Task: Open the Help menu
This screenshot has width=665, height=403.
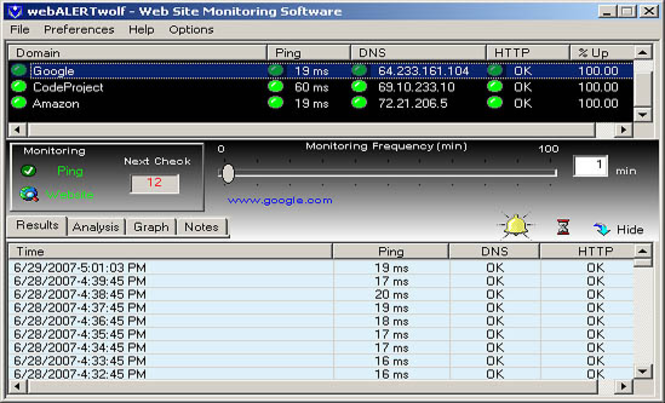Action: click(141, 30)
